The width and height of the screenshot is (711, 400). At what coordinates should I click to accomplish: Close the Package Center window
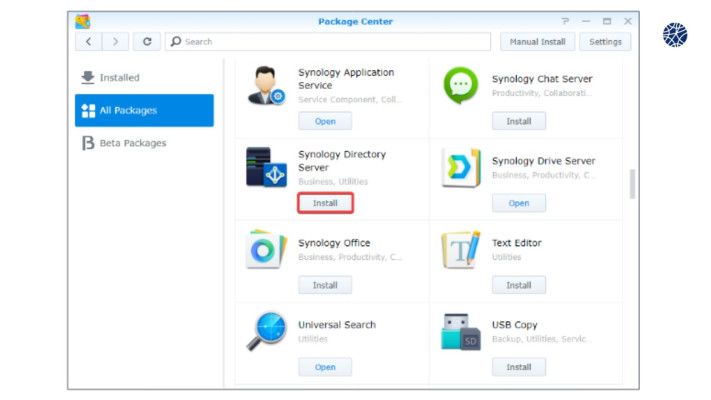pos(628,21)
